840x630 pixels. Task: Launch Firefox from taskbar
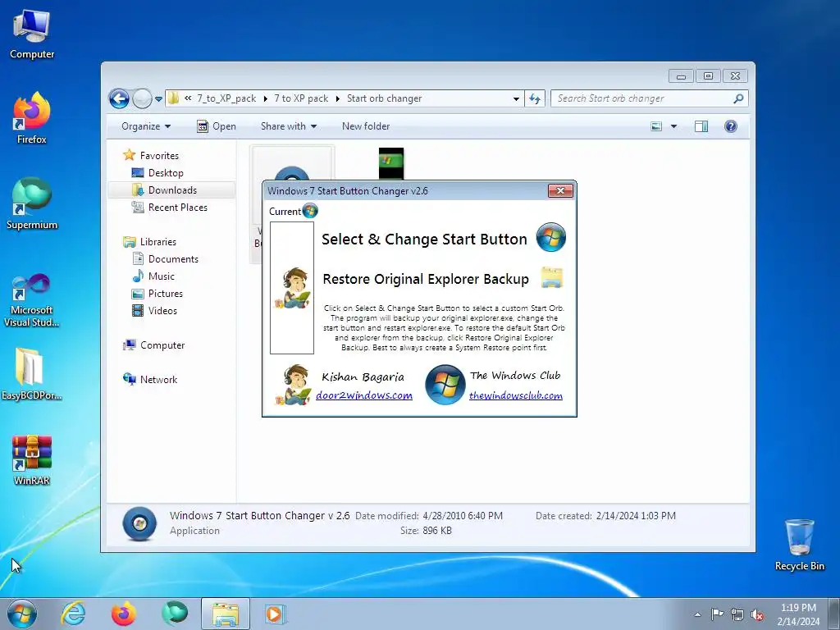pyautogui.click(x=123, y=614)
